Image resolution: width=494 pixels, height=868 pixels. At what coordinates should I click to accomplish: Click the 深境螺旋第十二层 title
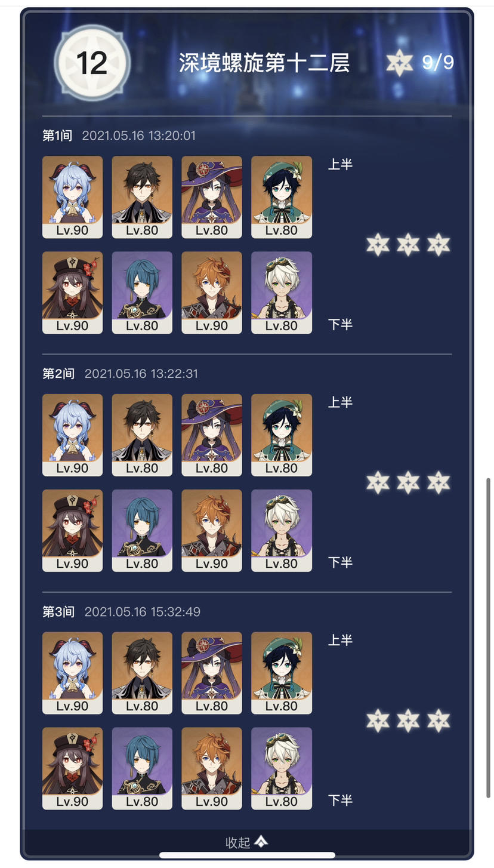pos(264,63)
